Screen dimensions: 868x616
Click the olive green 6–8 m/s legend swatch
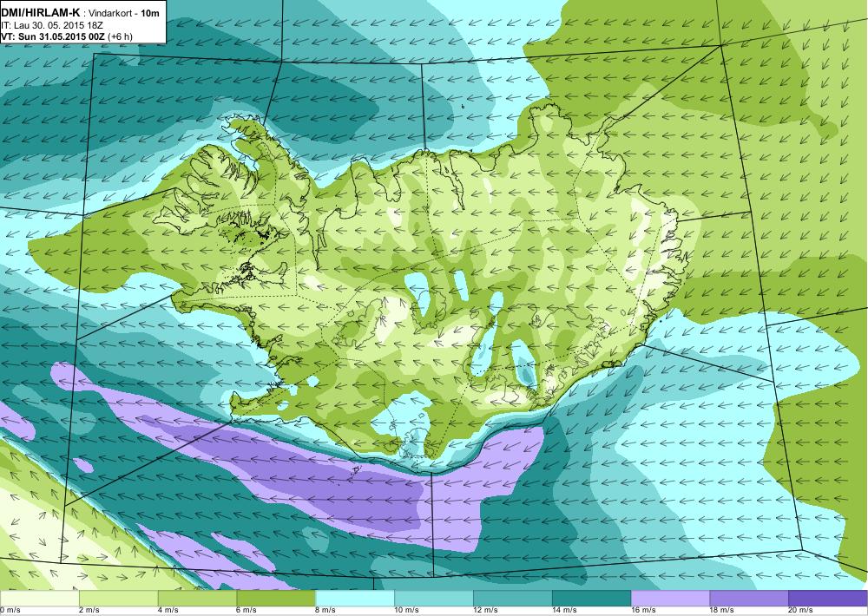[x=276, y=599]
